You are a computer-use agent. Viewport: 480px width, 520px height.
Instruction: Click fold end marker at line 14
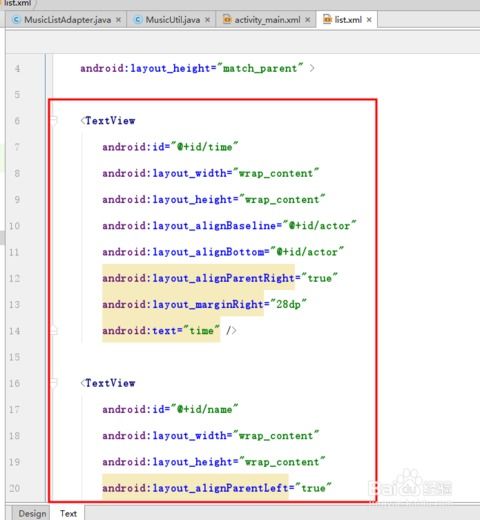coord(54,331)
